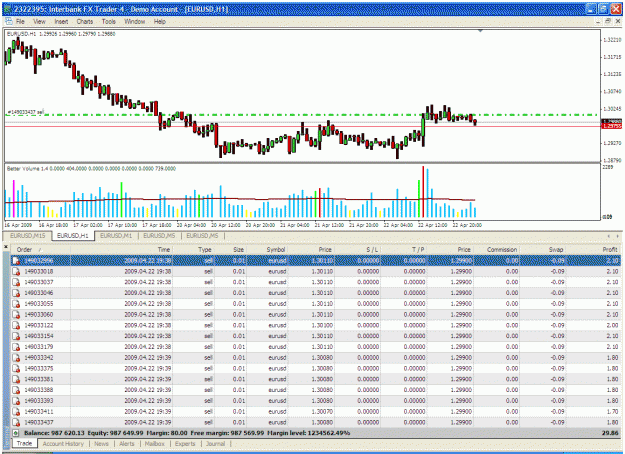Screen dimensions: 625x454
Task: Click the sell order icon for 149033018
Action: click(16, 271)
